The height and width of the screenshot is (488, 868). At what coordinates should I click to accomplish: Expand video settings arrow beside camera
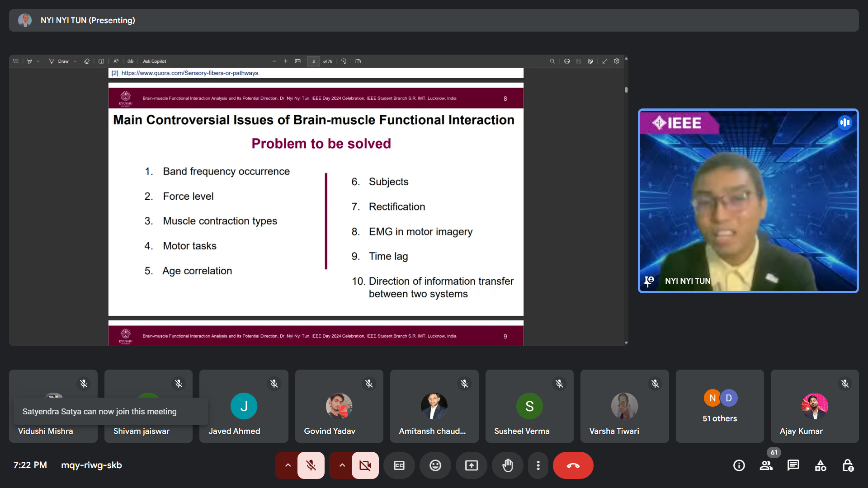coord(342,465)
